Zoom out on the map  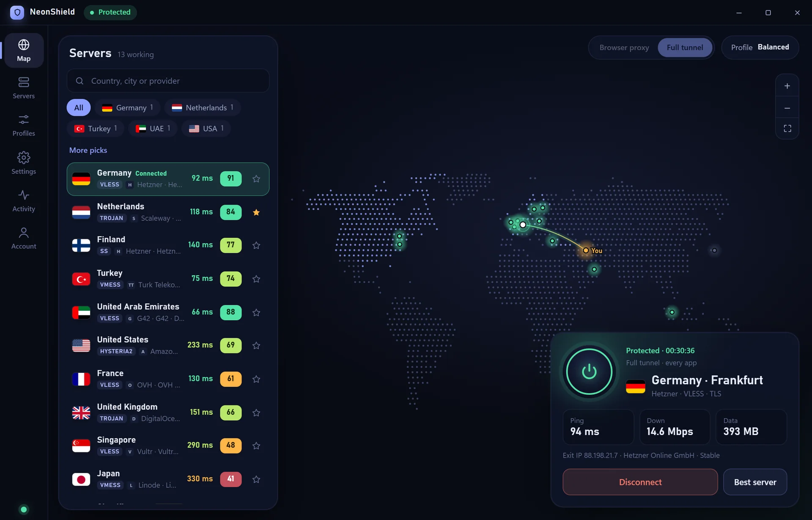coord(787,108)
